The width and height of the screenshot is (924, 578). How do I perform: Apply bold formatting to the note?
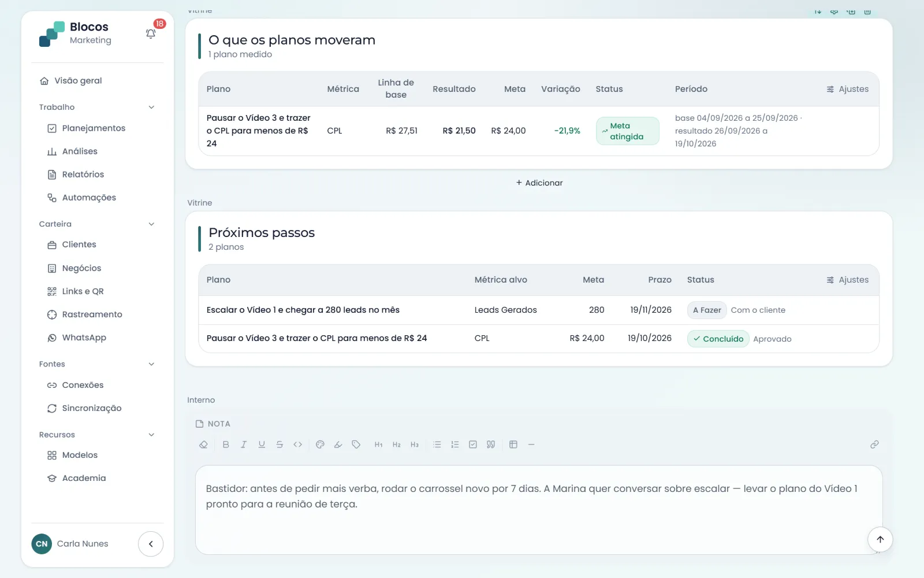226,444
